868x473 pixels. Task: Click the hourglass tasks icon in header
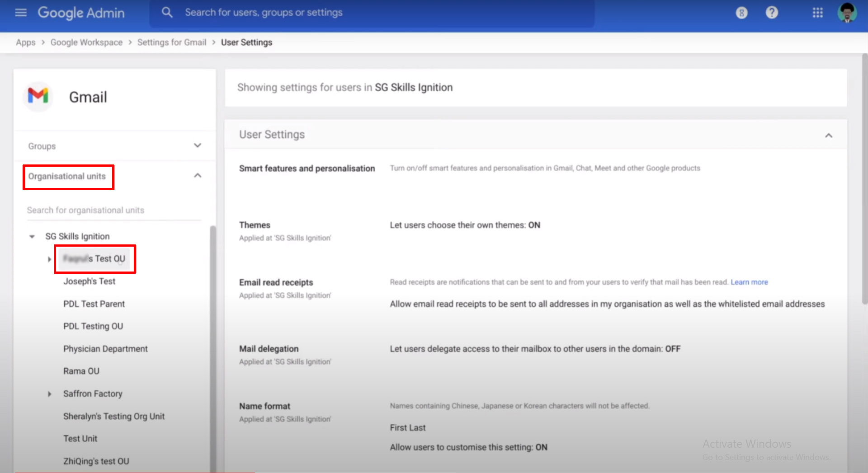(x=741, y=13)
